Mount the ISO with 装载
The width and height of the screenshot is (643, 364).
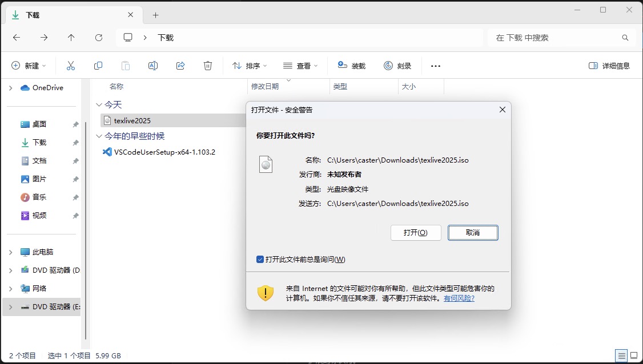tap(351, 66)
